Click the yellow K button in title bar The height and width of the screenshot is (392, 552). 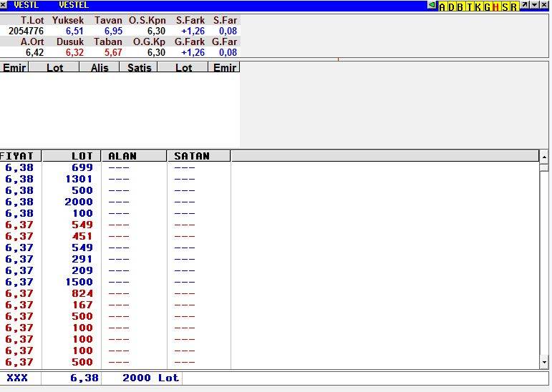pyautogui.click(x=478, y=6)
